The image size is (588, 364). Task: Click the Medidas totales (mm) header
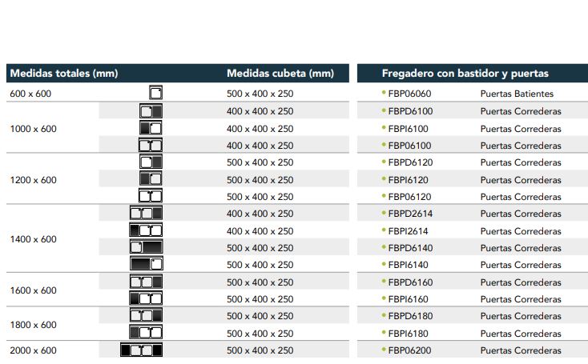(64, 73)
